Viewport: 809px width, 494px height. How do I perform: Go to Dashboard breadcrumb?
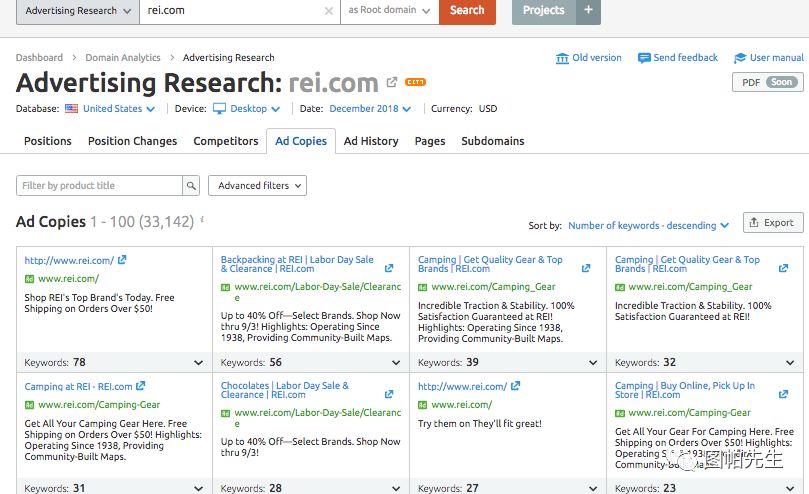(x=39, y=57)
